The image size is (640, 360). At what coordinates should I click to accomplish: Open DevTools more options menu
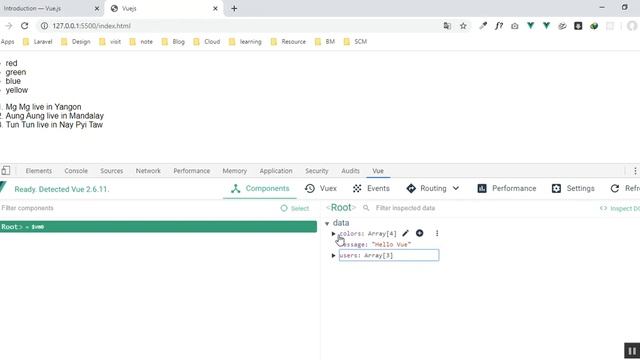click(635, 171)
